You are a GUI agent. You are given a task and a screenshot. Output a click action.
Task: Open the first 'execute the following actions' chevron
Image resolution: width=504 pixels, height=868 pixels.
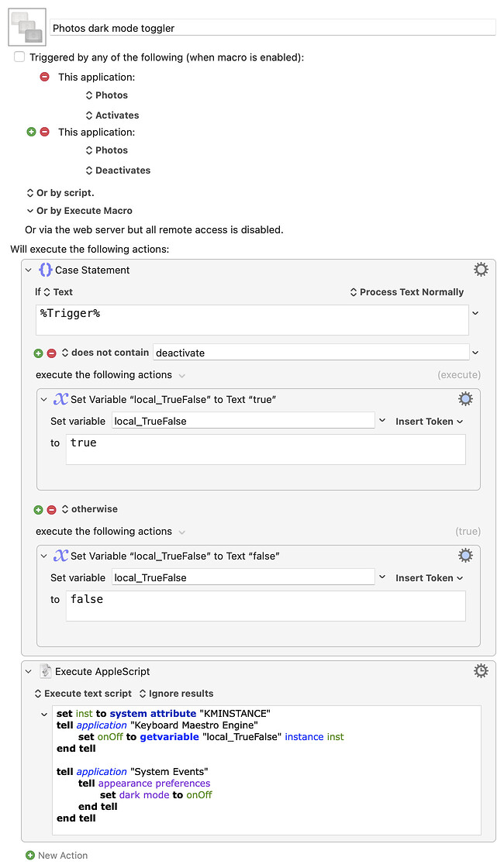point(181,375)
